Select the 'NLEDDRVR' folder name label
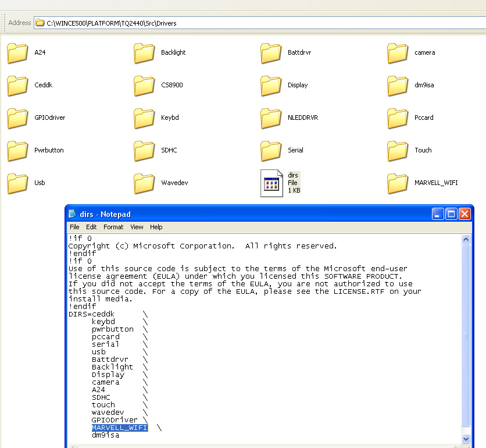Viewport: 486px width, 448px height. 303,118
